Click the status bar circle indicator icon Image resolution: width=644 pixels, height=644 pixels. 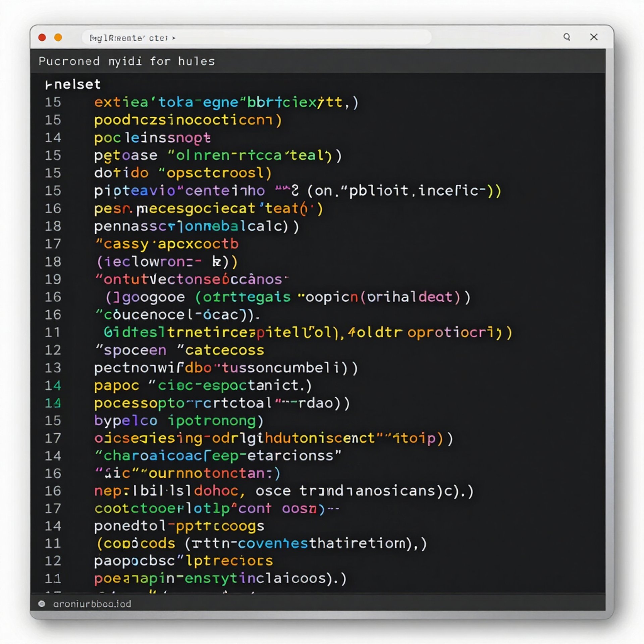(42, 604)
